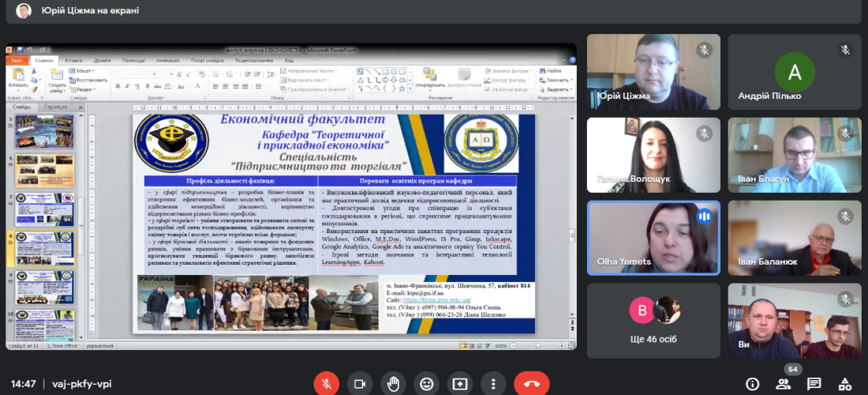Click the present screen icon
The height and width of the screenshot is (395, 868).
pos(460,384)
